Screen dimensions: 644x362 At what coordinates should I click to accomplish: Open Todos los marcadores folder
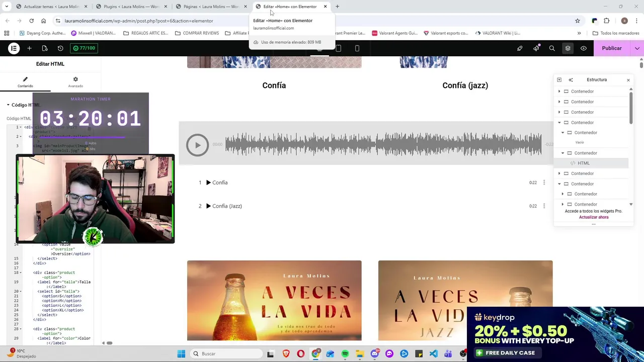point(616,33)
